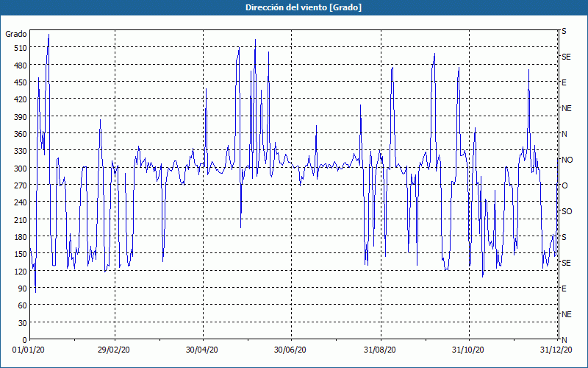Screen dimensions: 588x368
Task: Click the 270 tick label
Action: tap(21, 185)
